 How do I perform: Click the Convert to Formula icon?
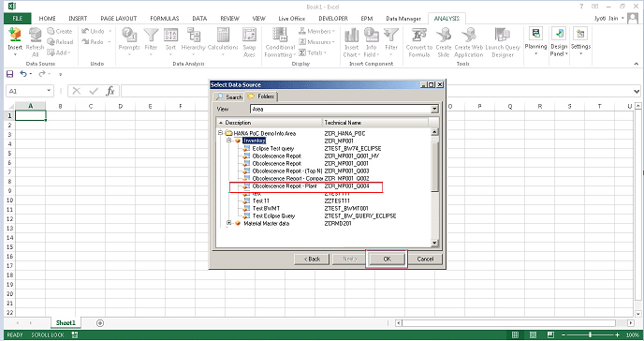click(x=419, y=42)
